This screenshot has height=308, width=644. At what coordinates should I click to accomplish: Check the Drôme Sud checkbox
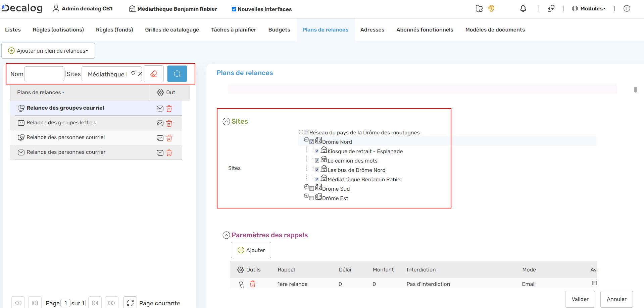coord(311,189)
